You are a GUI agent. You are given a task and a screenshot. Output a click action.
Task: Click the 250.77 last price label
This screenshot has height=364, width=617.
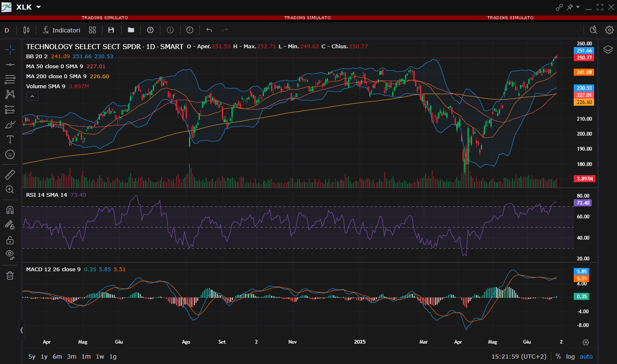tap(585, 58)
